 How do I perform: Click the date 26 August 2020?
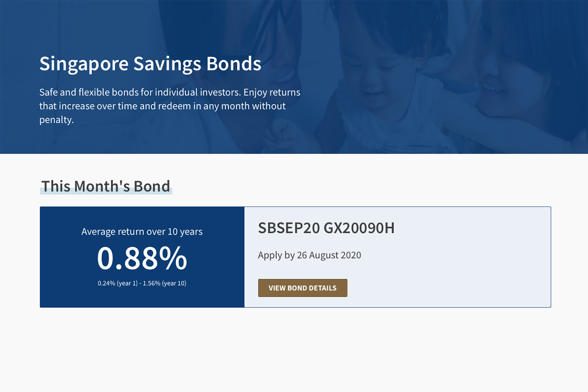329,255
